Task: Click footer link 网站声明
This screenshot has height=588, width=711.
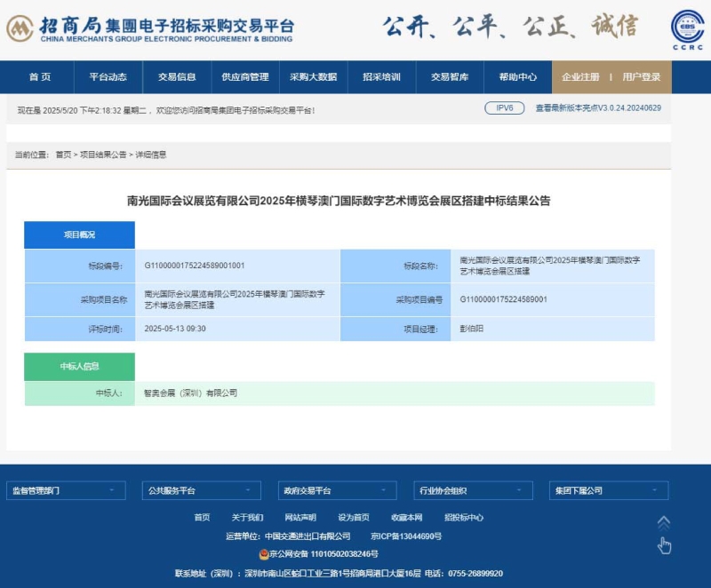Action: pyautogui.click(x=300, y=517)
